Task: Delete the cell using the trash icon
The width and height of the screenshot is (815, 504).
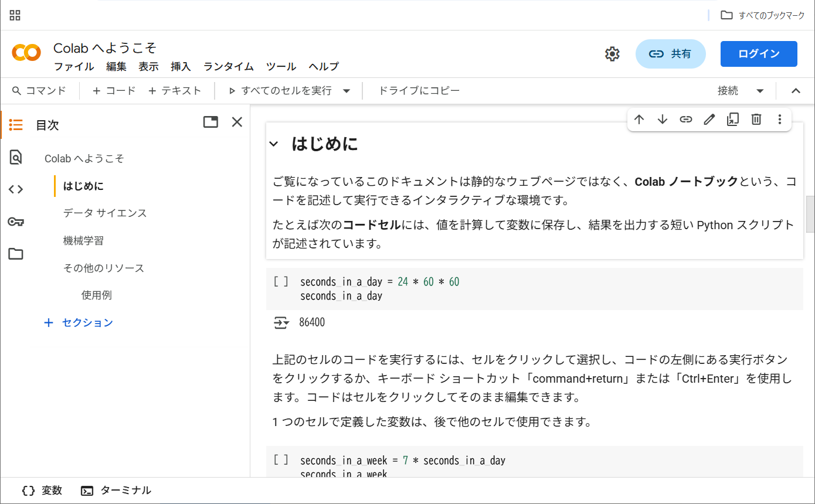Action: coord(756,120)
